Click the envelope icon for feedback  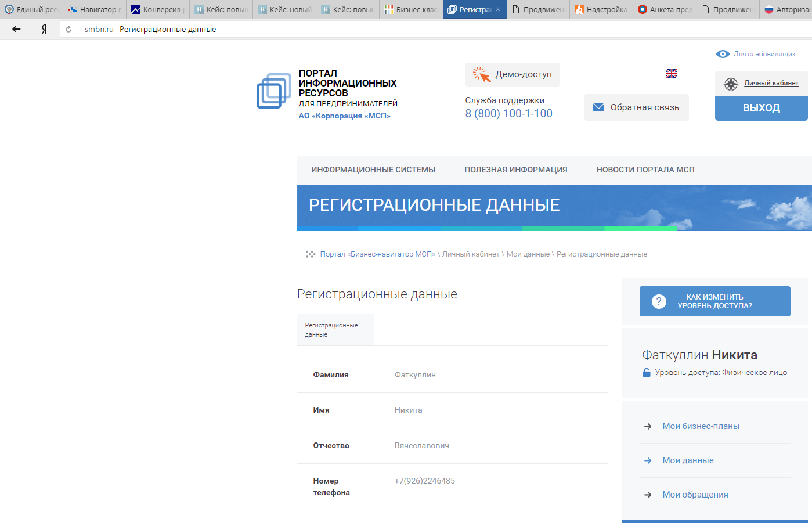[598, 107]
